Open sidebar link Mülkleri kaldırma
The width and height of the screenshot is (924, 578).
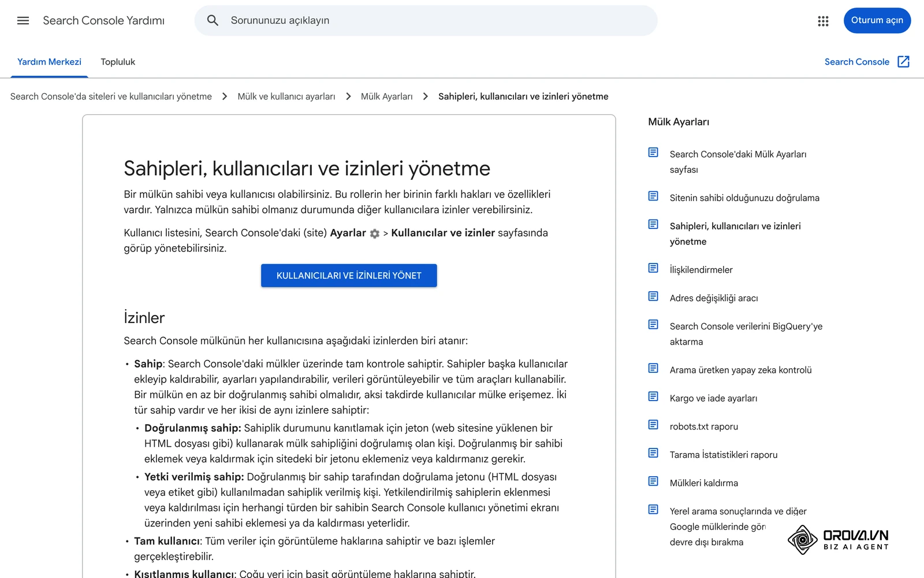click(x=704, y=483)
